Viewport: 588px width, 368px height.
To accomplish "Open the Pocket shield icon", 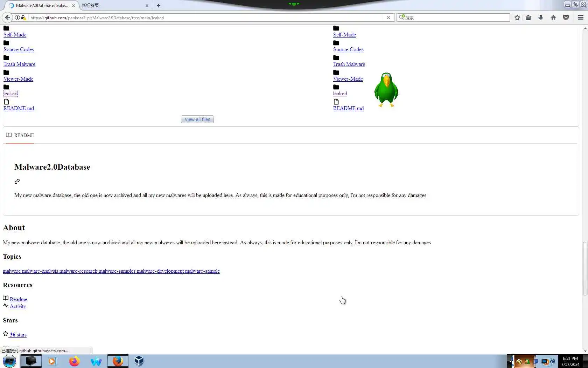I will tap(566, 18).
